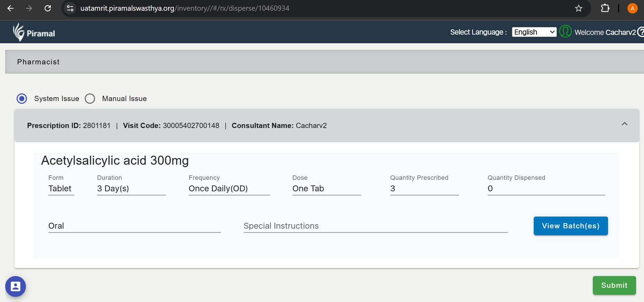Viewport: 644px width, 302px height.
Task: Reload the page with refresh icon
Action: (48, 8)
